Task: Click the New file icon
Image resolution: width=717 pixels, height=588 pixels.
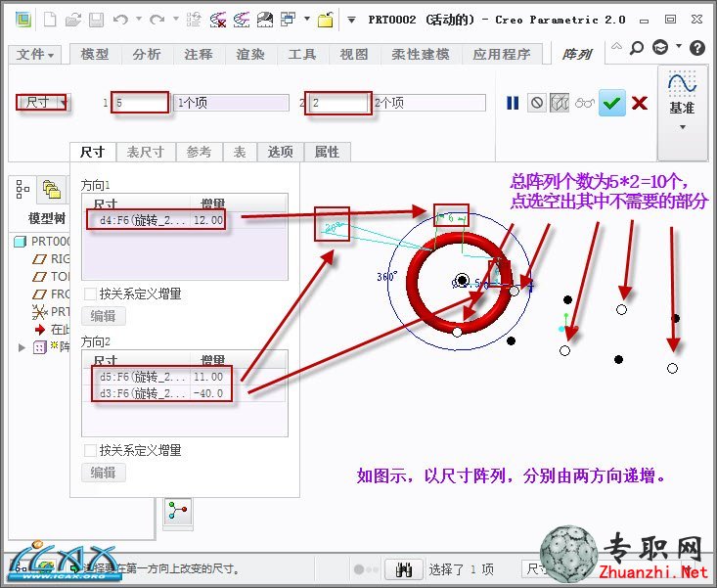Action: [50, 20]
